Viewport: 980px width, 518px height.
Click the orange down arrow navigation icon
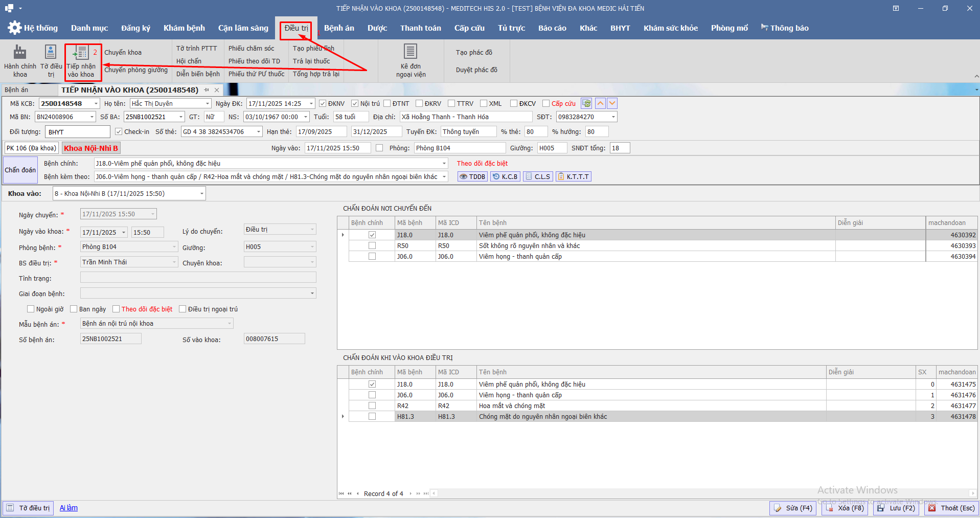(x=612, y=103)
